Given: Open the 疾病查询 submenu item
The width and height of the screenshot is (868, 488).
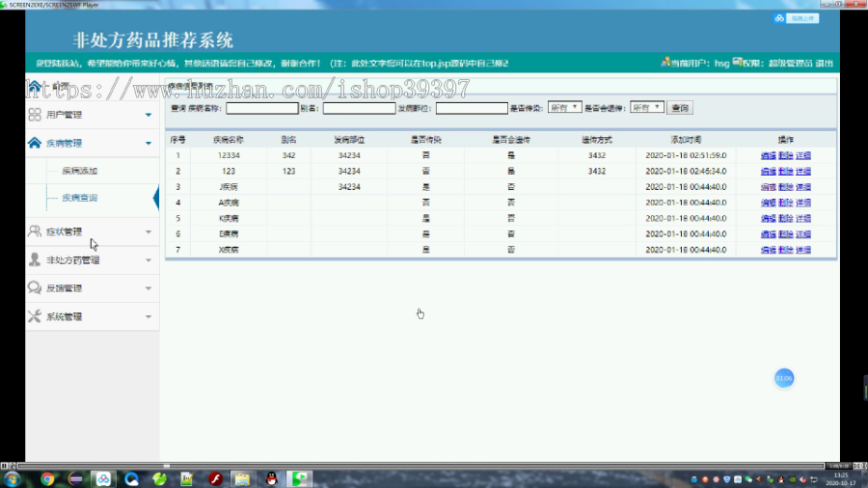Looking at the screenshot, I should click(x=80, y=198).
